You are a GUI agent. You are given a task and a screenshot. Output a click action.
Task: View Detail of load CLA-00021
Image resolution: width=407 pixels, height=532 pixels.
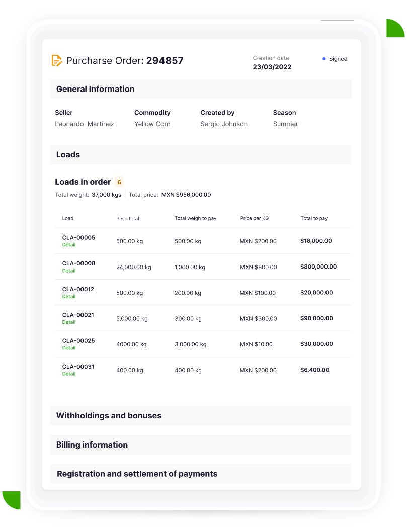coord(68,322)
